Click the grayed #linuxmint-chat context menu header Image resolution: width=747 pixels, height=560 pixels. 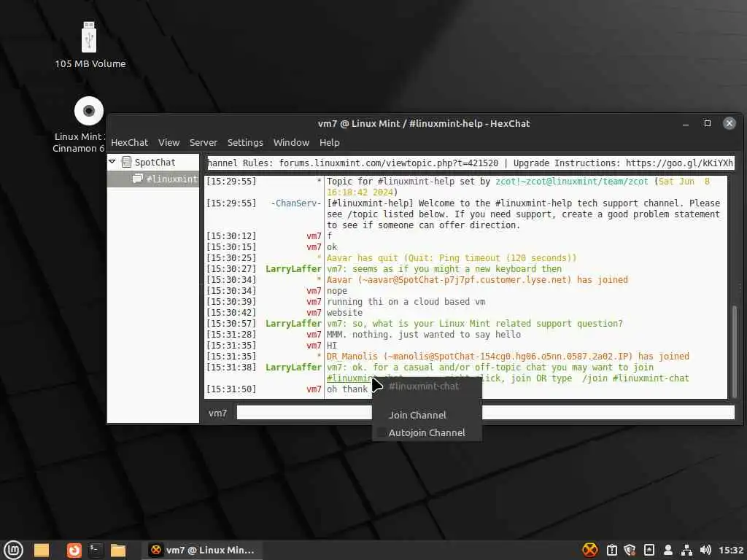click(424, 386)
